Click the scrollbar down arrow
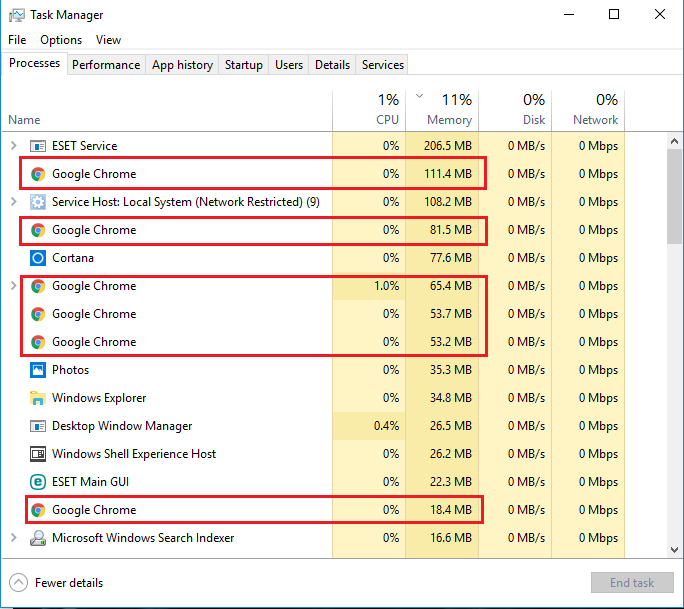 674,550
